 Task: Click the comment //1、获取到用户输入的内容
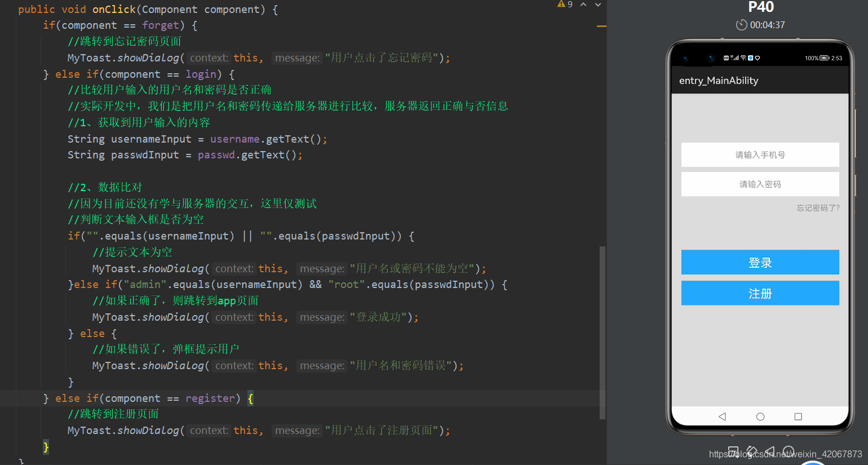pyautogui.click(x=139, y=123)
